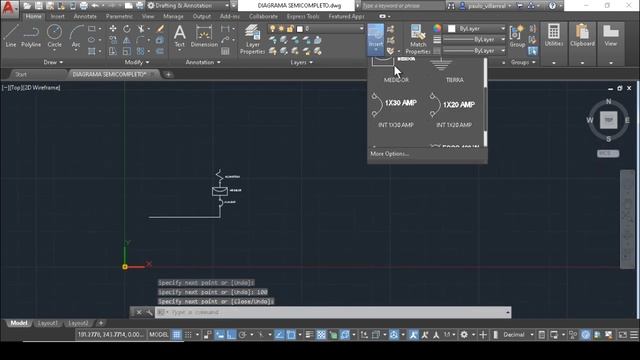Choose the Rotate tool in Modify
This screenshot has height=360, width=640.
(x=127, y=29)
